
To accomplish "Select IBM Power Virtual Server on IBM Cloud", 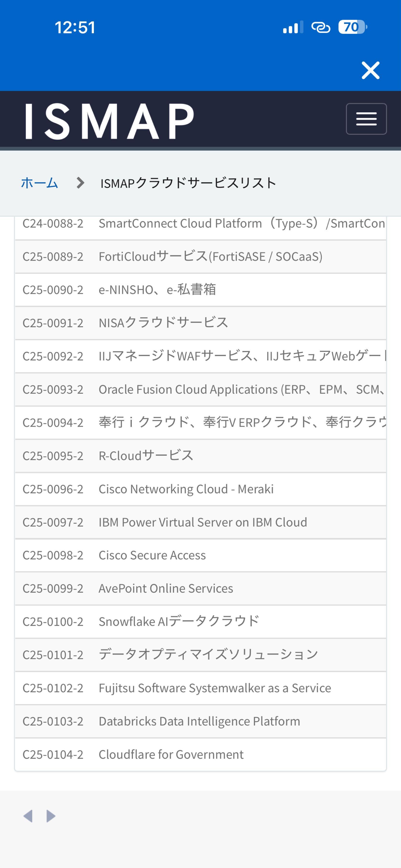I will pos(203,522).
